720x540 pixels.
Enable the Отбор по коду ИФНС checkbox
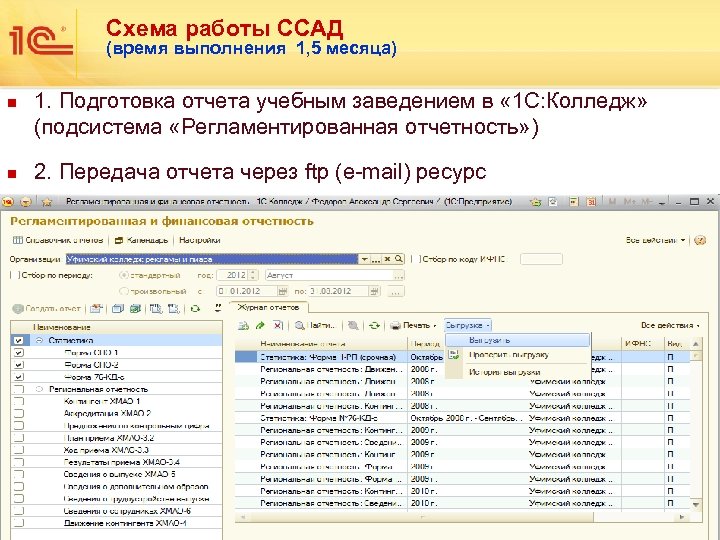coord(416,259)
